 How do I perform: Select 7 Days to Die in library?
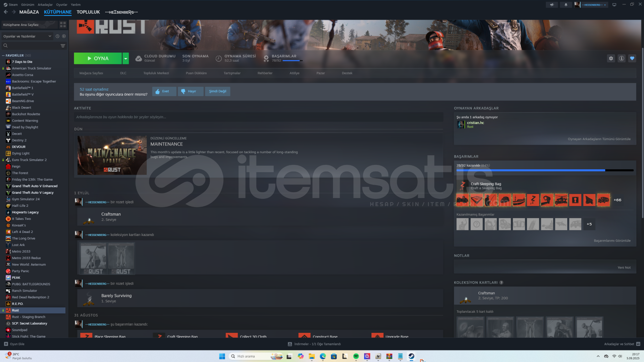pyautogui.click(x=22, y=62)
